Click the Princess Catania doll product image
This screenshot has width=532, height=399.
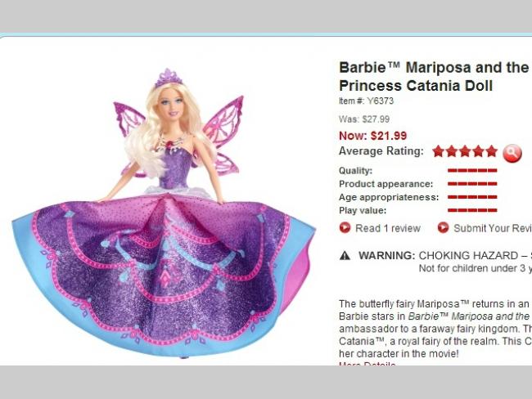pos(164,213)
